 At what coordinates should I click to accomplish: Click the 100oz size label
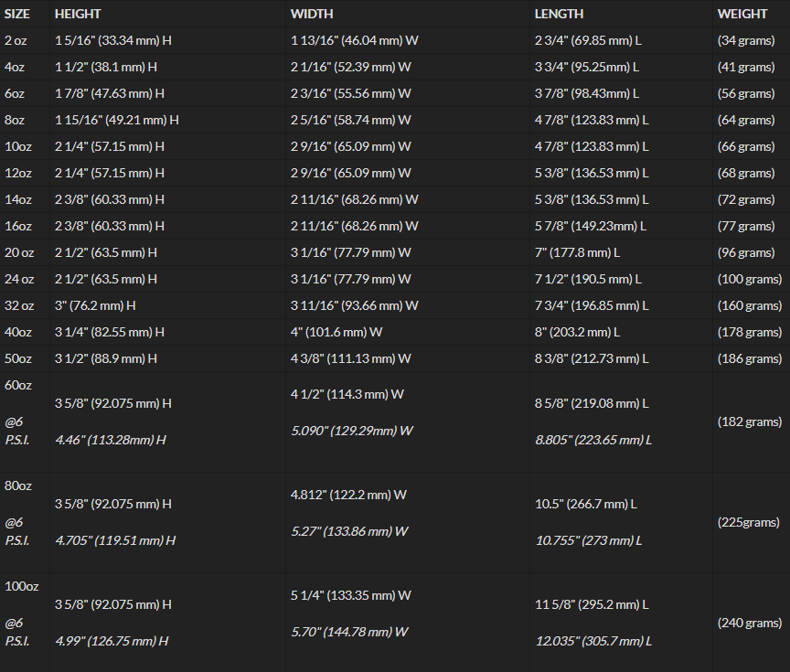point(22,586)
